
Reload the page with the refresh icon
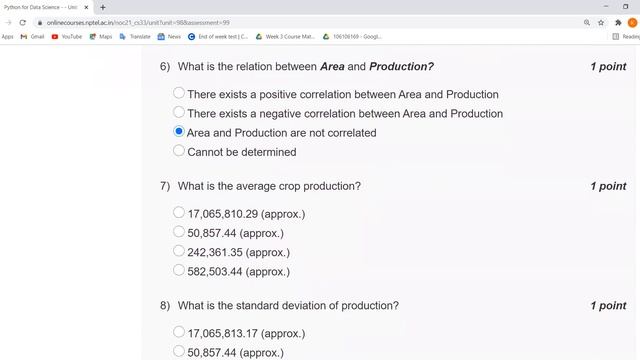(x=22, y=23)
